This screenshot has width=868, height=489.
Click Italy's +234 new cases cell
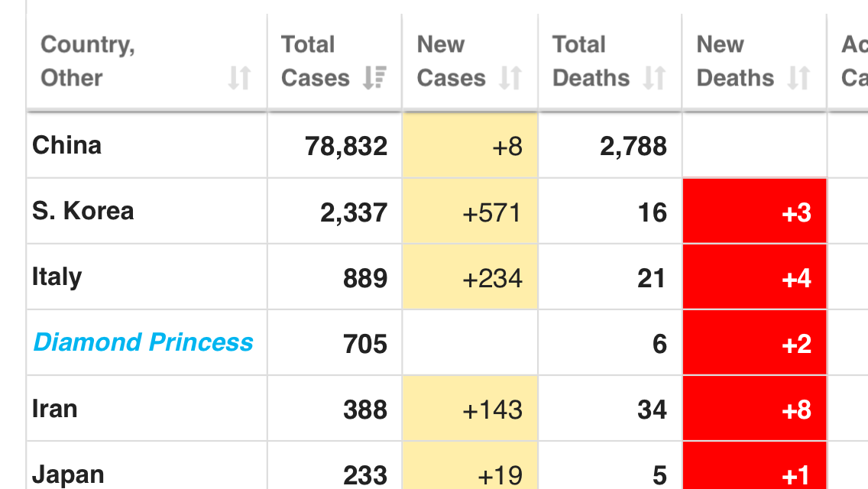(x=470, y=278)
